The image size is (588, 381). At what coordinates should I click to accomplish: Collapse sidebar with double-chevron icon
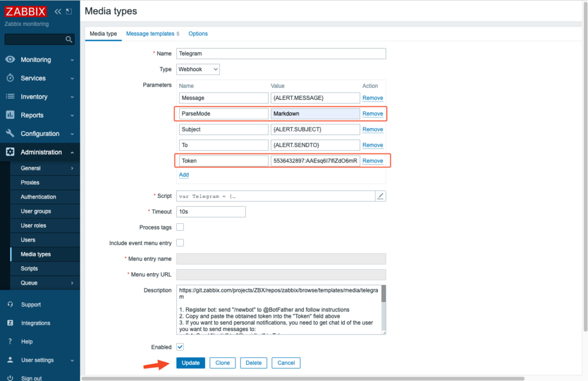pyautogui.click(x=58, y=11)
